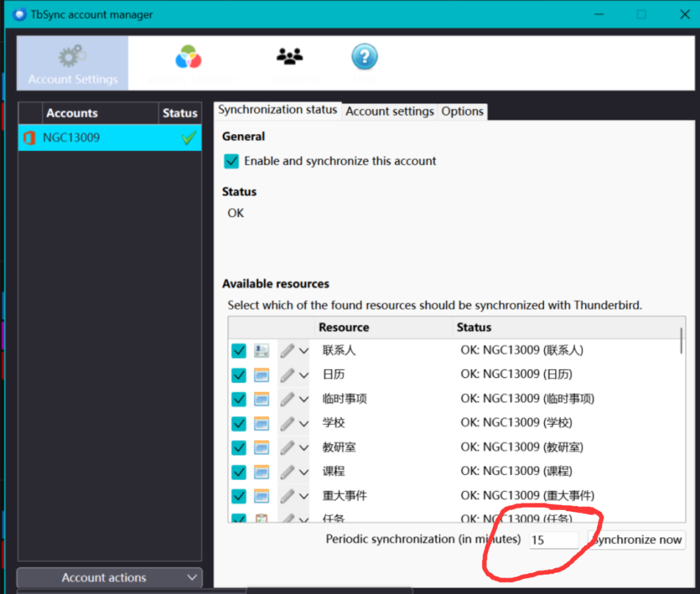Expand access dropdown arrow for 学校
Screen dimensions: 700x594
pos(304,424)
